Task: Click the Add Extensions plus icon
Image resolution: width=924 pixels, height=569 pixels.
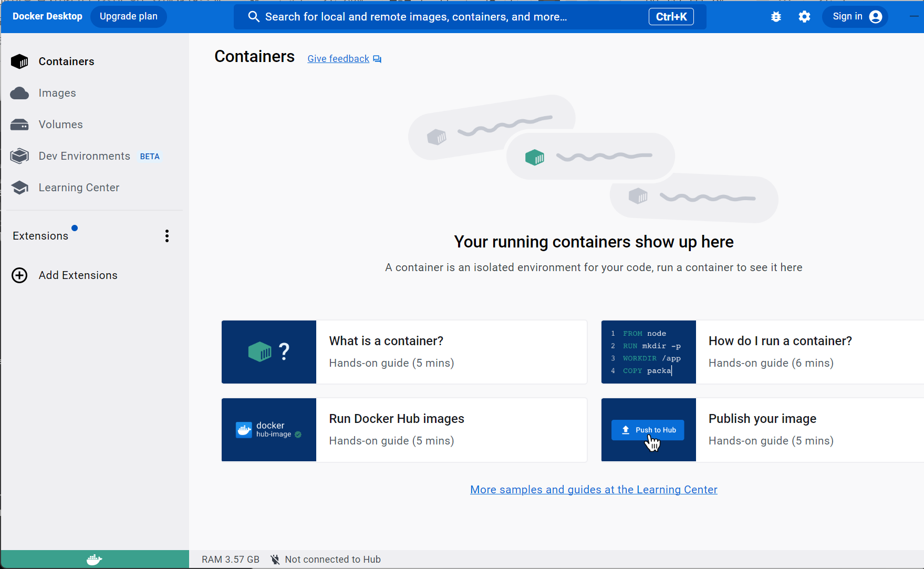Action: pyautogui.click(x=19, y=275)
